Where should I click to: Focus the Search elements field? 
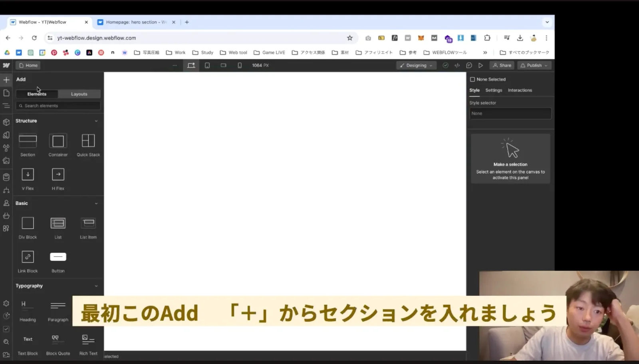click(x=58, y=106)
